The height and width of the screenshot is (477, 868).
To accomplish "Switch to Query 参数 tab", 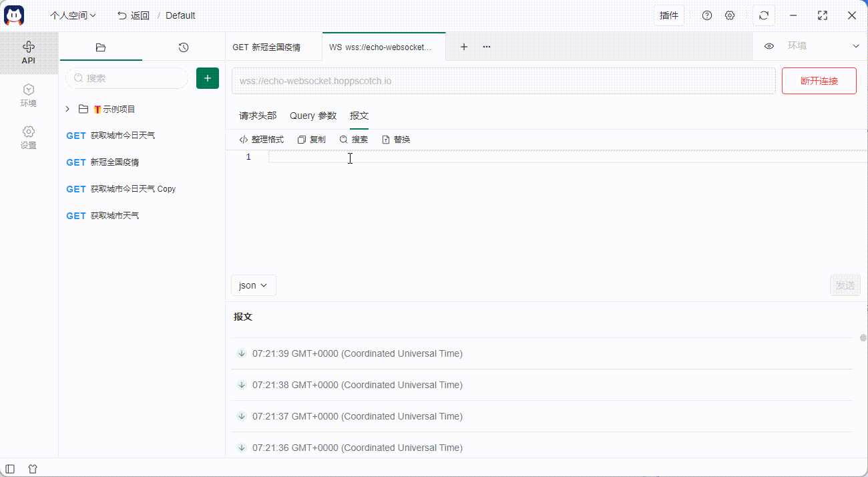I will [313, 116].
